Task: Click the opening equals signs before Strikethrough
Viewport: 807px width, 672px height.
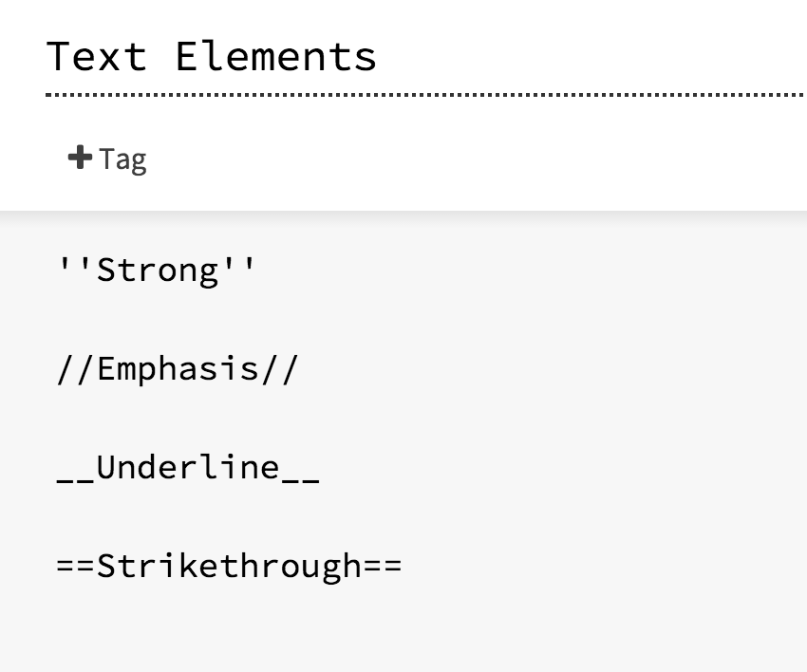Action: click(76, 567)
